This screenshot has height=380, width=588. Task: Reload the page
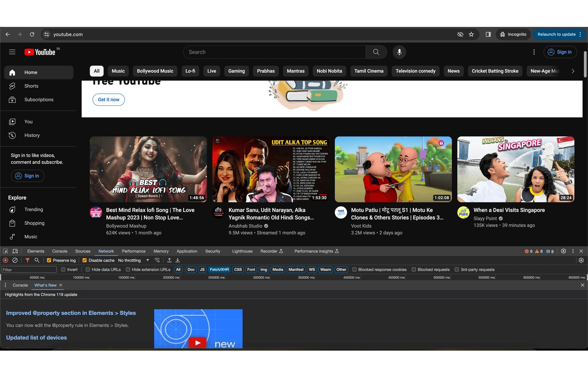[32, 34]
